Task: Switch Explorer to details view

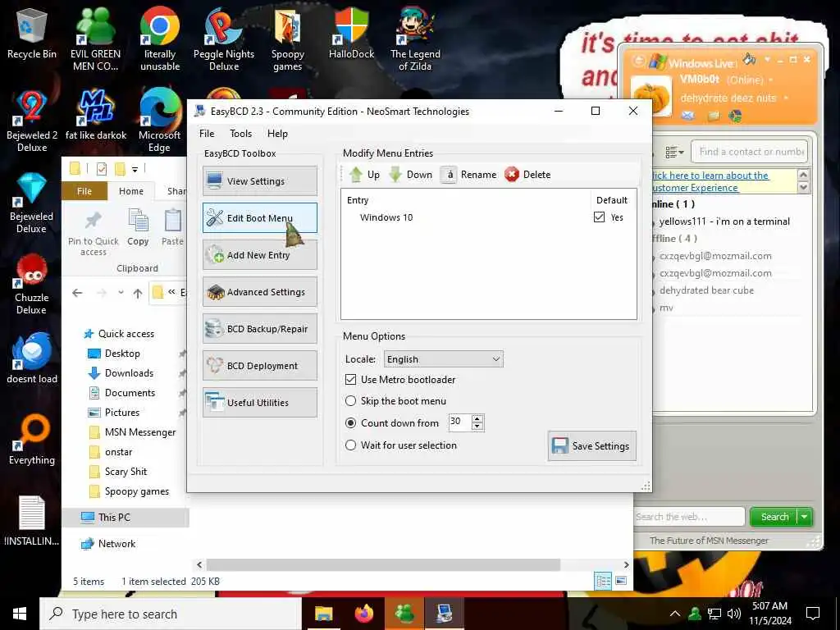Action: click(x=603, y=581)
